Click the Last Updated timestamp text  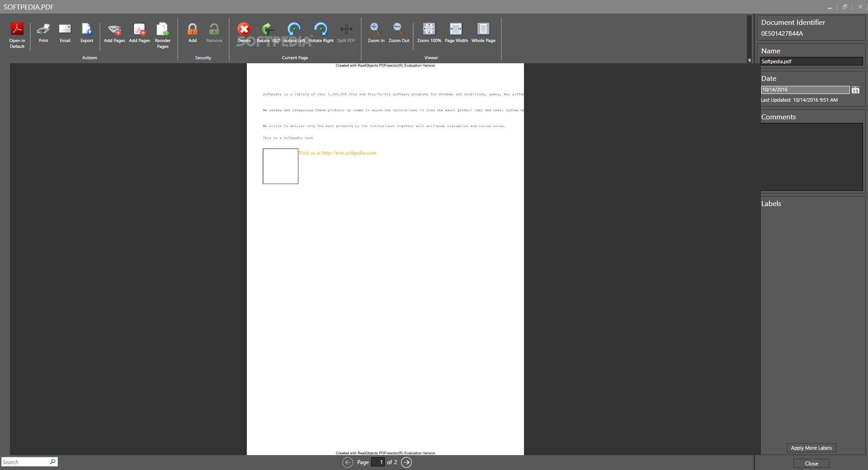click(799, 100)
